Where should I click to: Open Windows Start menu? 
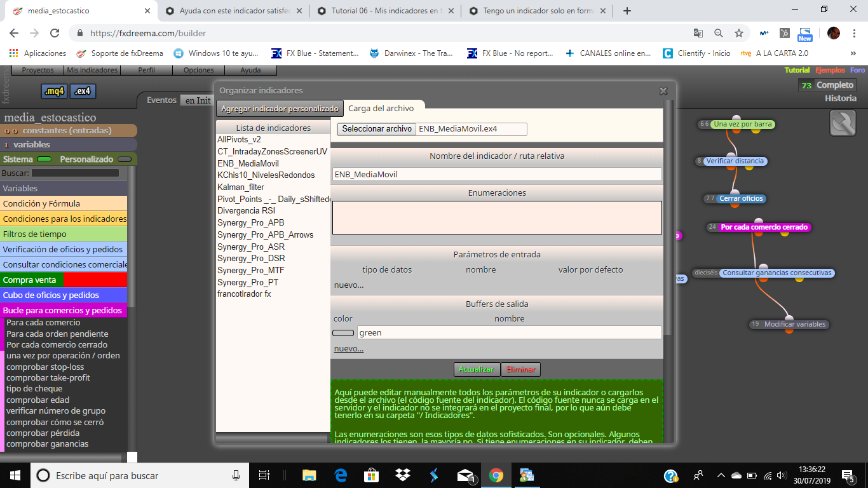coord(15,475)
